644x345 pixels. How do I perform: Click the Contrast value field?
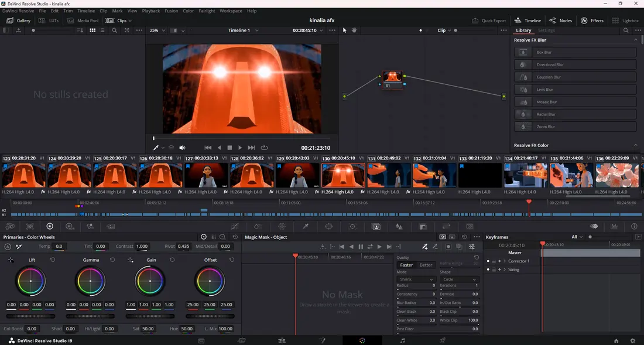pos(142,247)
